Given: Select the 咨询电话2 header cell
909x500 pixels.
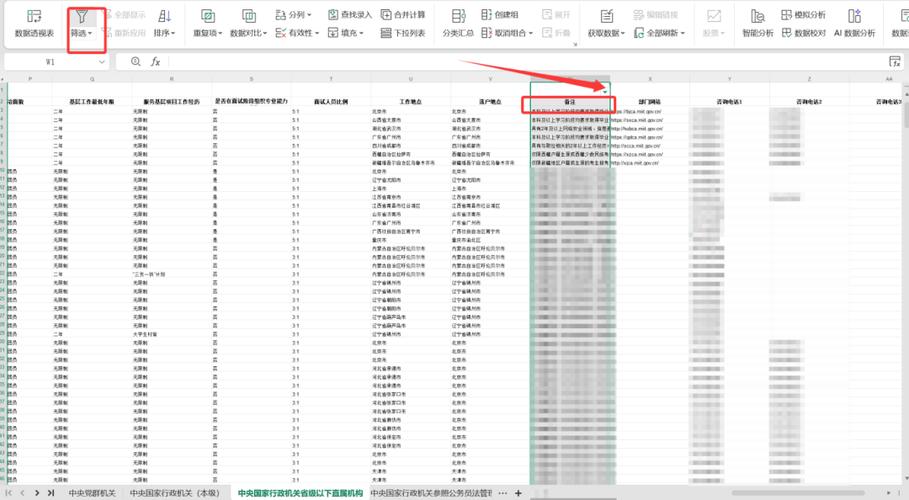Looking at the screenshot, I should point(809,102).
